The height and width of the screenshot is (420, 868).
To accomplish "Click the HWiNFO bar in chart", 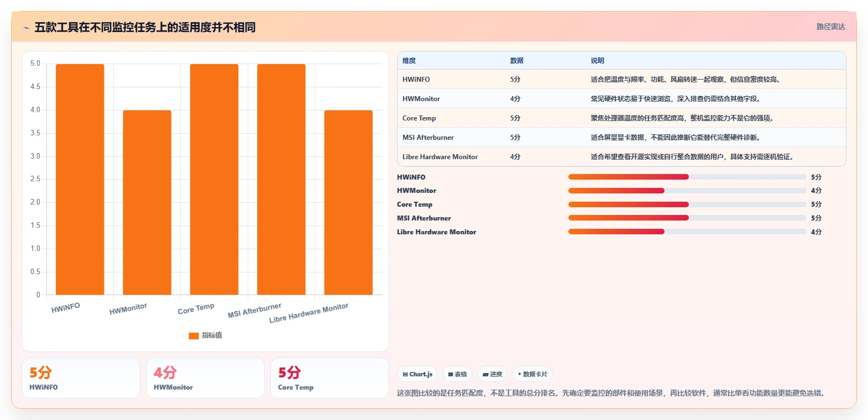I will [x=80, y=179].
